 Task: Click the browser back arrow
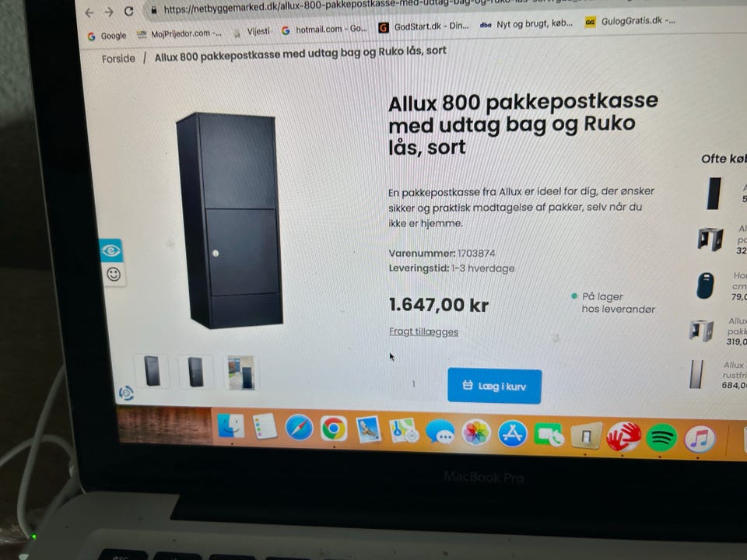click(x=89, y=13)
